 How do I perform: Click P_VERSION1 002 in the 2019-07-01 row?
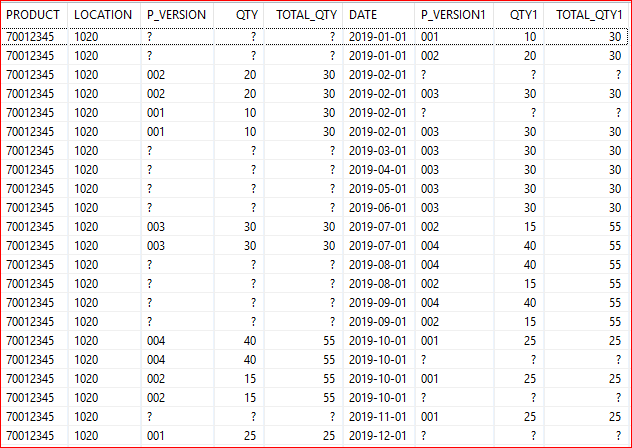(x=430, y=227)
